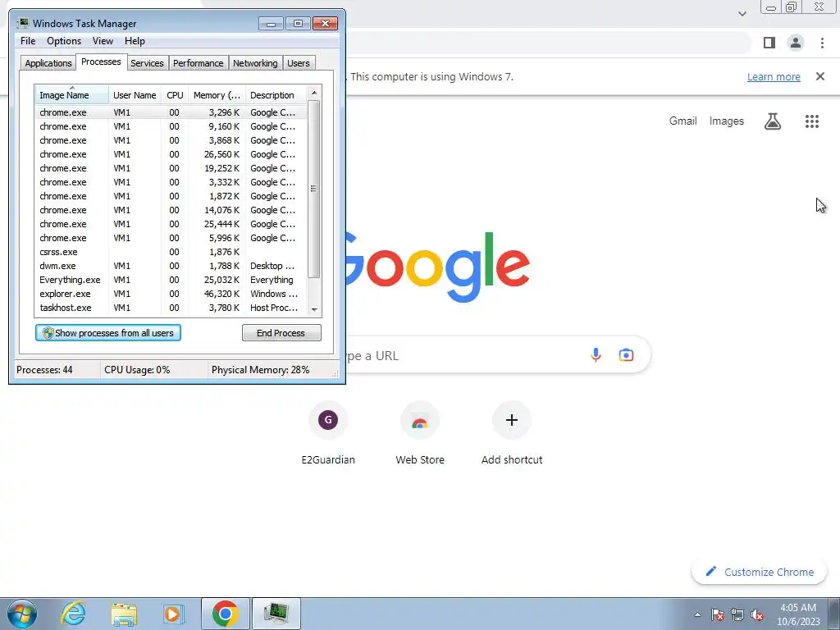Viewport: 840px width, 630px height.
Task: Open the Gmail link
Action: pos(682,121)
